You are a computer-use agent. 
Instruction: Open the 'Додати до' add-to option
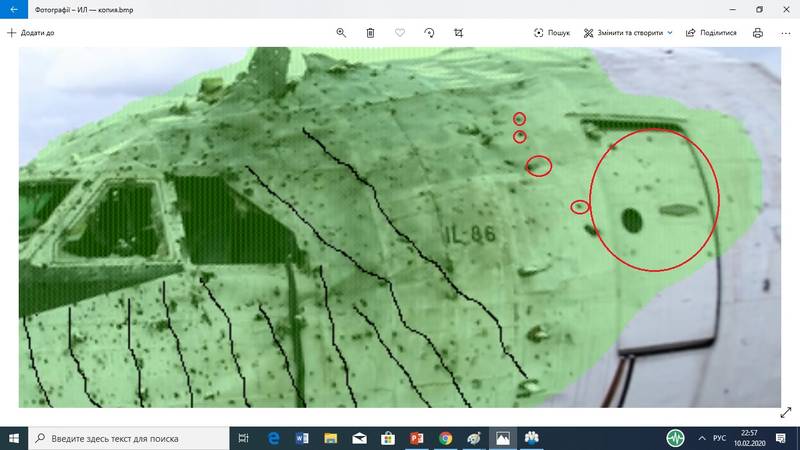pos(31,33)
